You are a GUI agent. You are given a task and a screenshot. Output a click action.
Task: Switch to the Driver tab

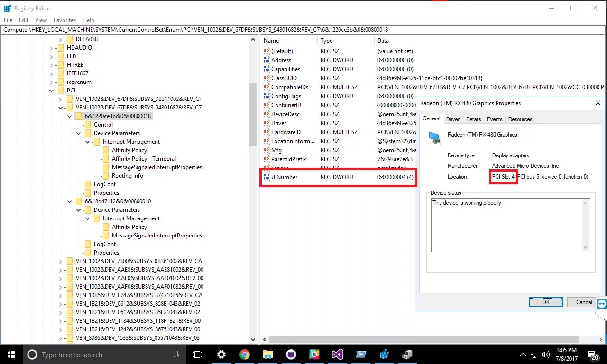pos(453,119)
